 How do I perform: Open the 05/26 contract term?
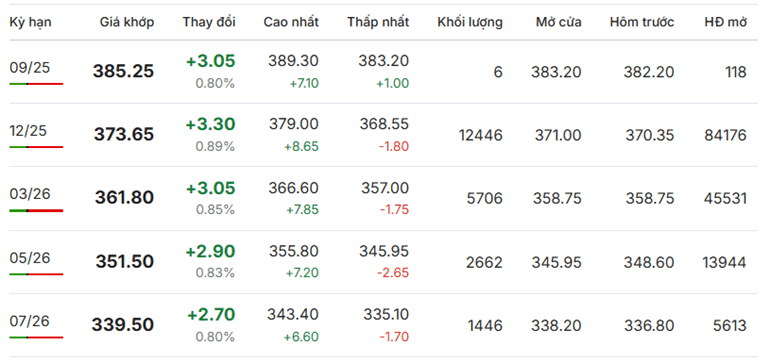[30, 257]
